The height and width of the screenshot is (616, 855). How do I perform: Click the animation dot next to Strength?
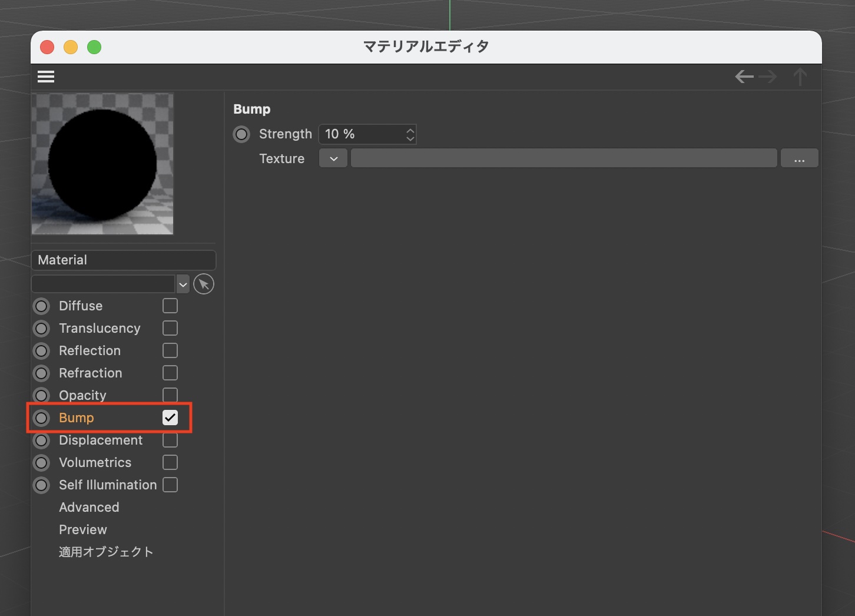point(241,134)
